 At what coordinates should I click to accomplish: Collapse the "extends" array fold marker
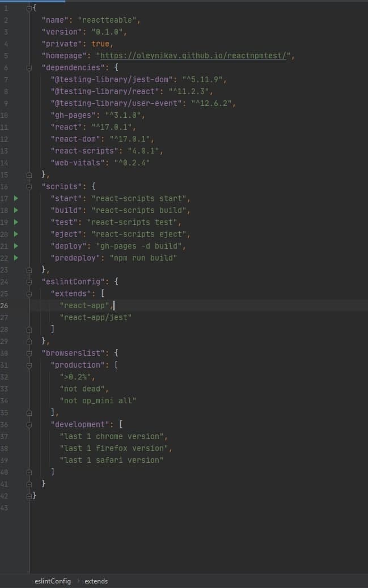point(29,293)
